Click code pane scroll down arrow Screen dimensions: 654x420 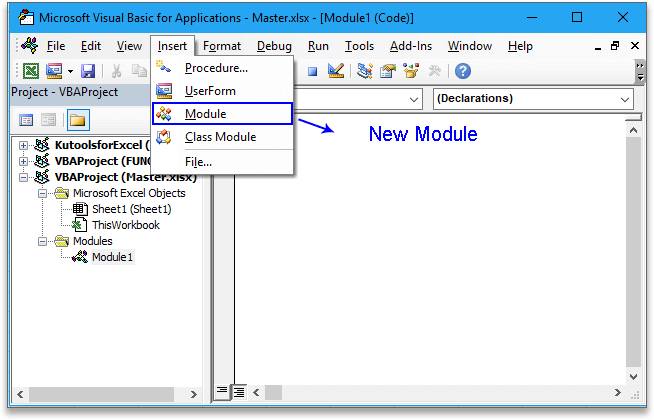633,377
